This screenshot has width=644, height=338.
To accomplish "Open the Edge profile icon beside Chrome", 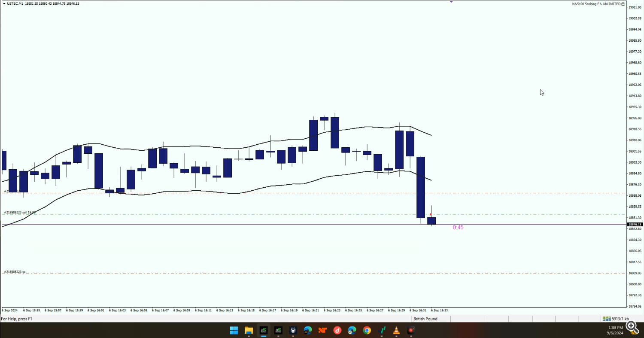I will [x=352, y=330].
